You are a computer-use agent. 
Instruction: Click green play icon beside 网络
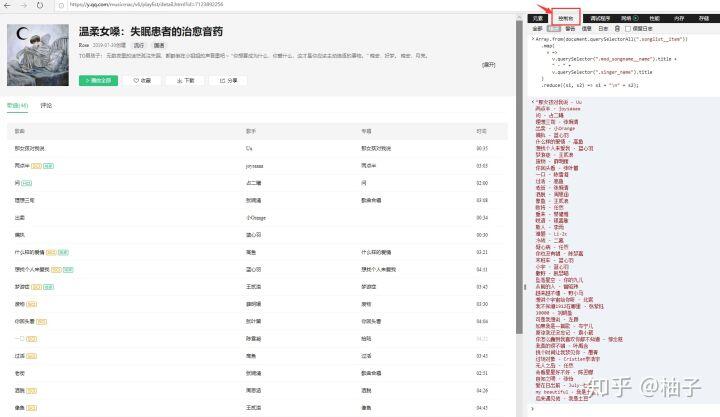point(636,18)
